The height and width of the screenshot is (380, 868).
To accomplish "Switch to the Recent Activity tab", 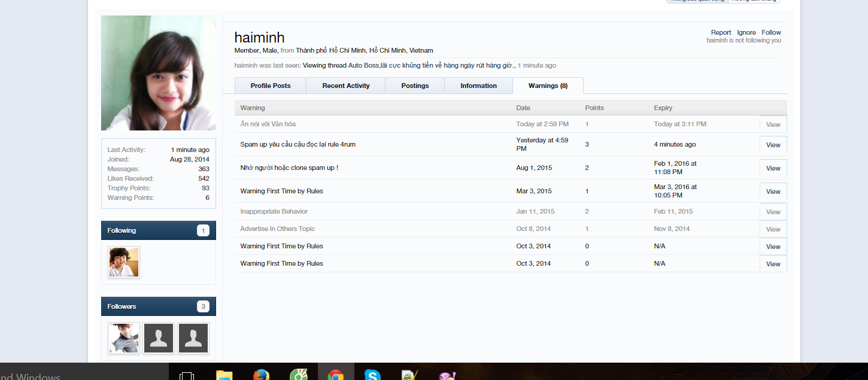I will click(346, 86).
